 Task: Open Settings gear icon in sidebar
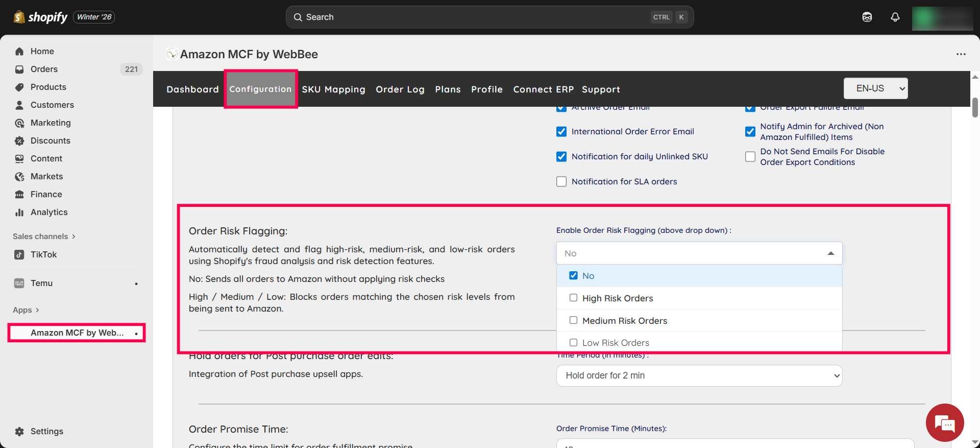click(x=19, y=432)
